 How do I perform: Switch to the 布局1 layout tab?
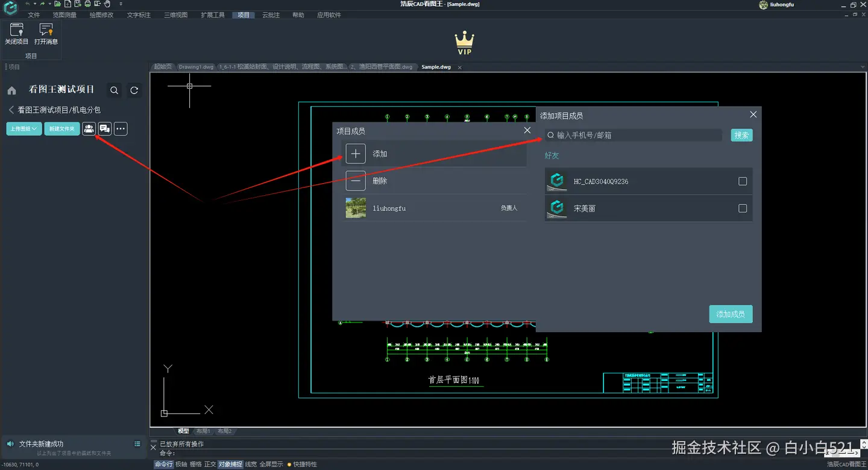(x=204, y=431)
